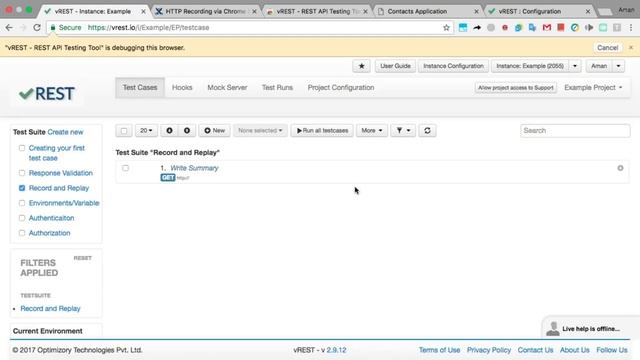Open Chrome's three-dot menu
This screenshot has width=640, height=360.
(631, 27)
